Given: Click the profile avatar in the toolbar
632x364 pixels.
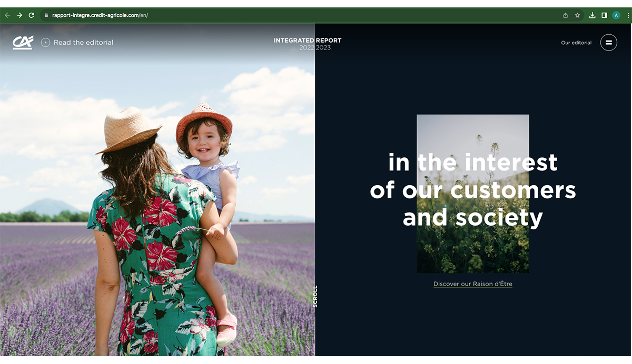Looking at the screenshot, I should (x=616, y=15).
